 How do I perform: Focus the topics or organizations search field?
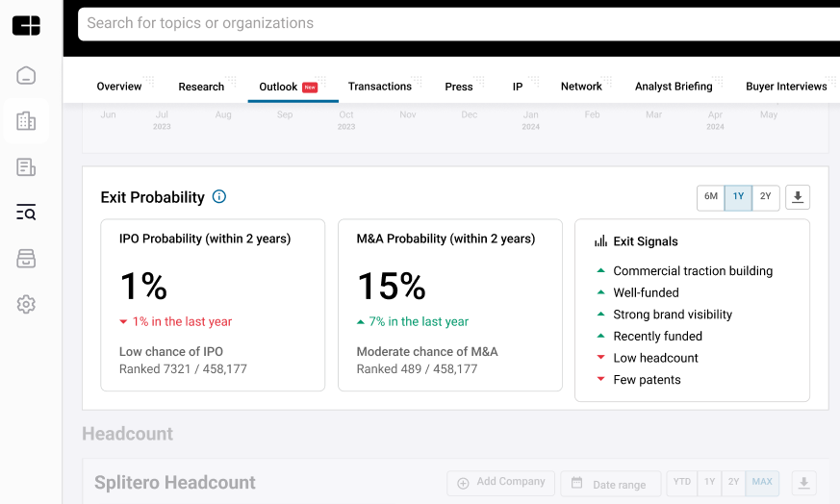pos(452,23)
